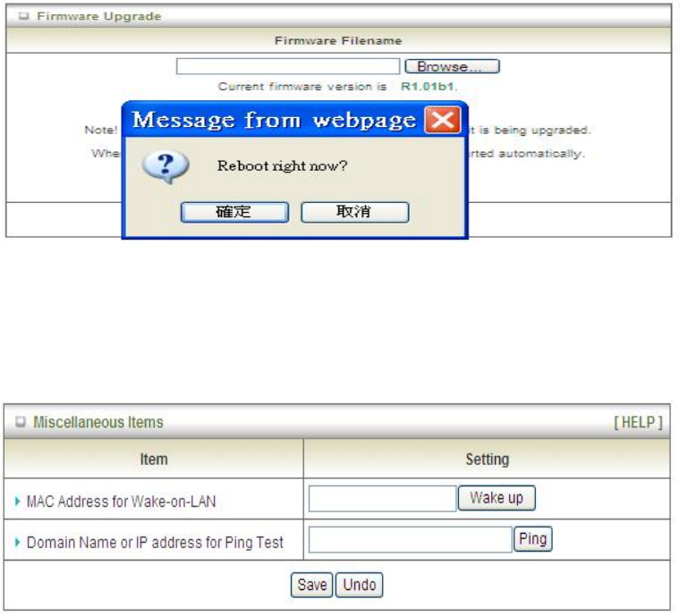
Task: Click the Item column header
Action: [154, 459]
